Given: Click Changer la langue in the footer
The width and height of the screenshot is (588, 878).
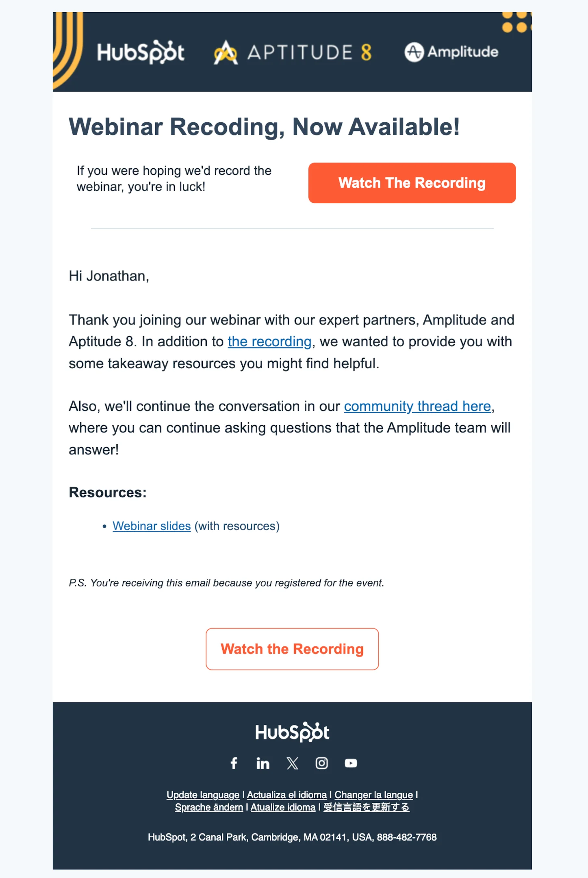Looking at the screenshot, I should point(373,795).
